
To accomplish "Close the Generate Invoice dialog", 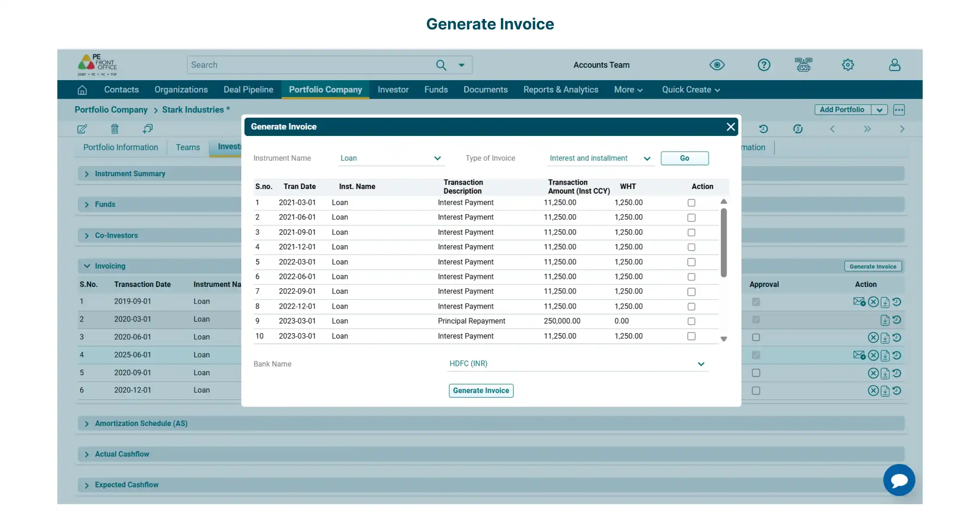I will click(x=731, y=127).
